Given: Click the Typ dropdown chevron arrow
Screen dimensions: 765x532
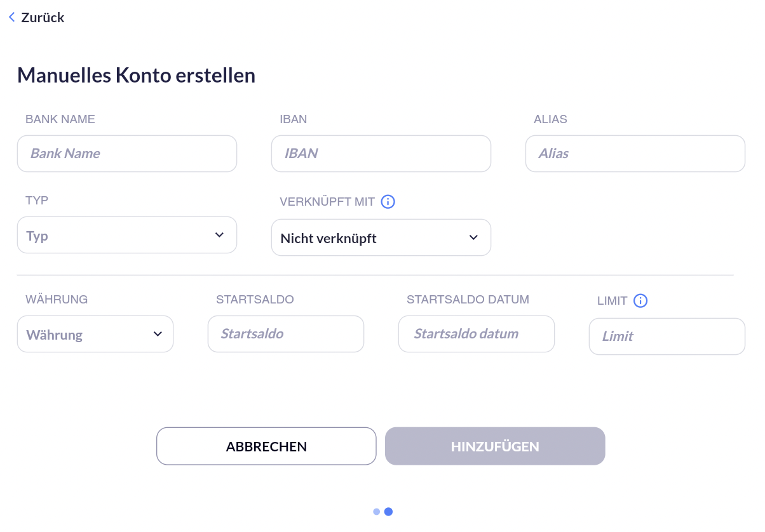Looking at the screenshot, I should 219,235.
